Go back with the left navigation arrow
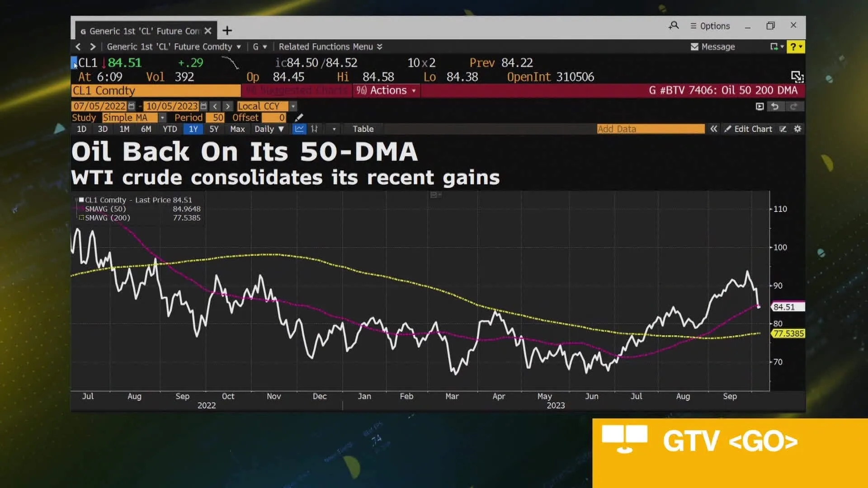Viewport: 868px width, 488px height. pyautogui.click(x=78, y=47)
